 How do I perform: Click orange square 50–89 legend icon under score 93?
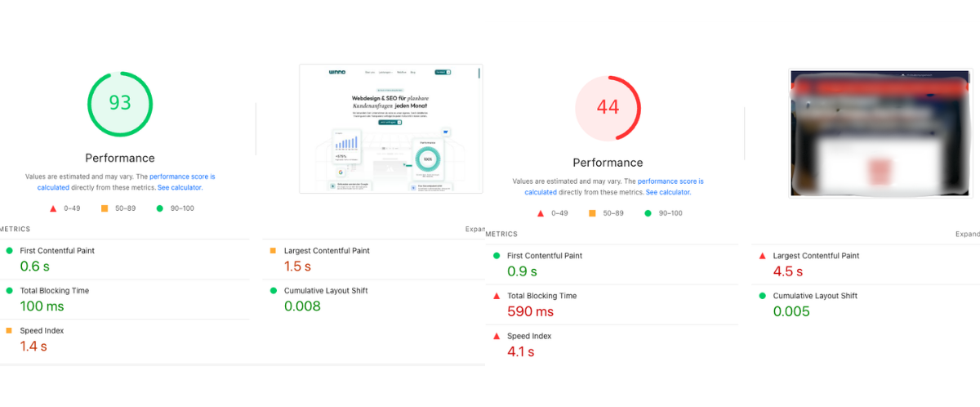coord(105,208)
